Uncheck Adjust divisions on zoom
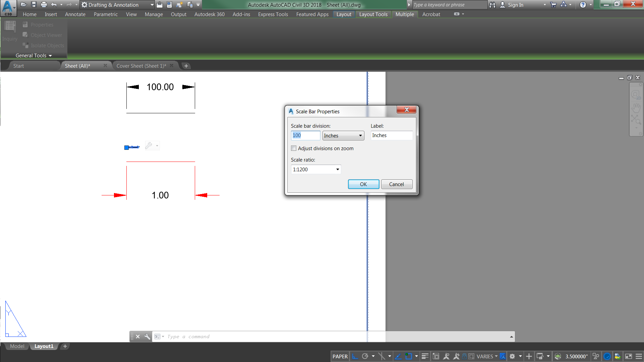The image size is (644, 362). [x=294, y=148]
